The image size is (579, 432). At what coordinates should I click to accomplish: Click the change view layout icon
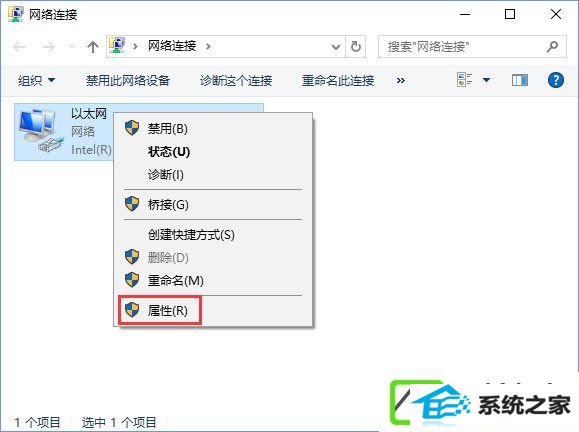point(465,80)
